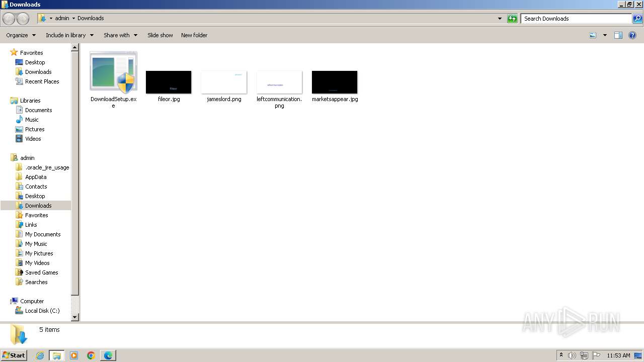644x362 pixels.
Task: Create a New folder
Action: point(194,35)
